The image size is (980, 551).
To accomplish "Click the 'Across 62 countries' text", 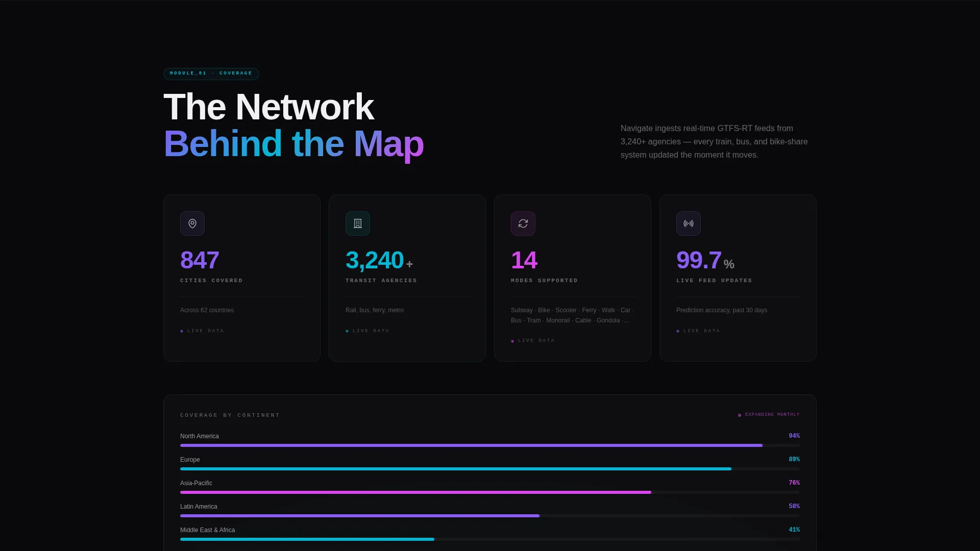I will [x=207, y=310].
